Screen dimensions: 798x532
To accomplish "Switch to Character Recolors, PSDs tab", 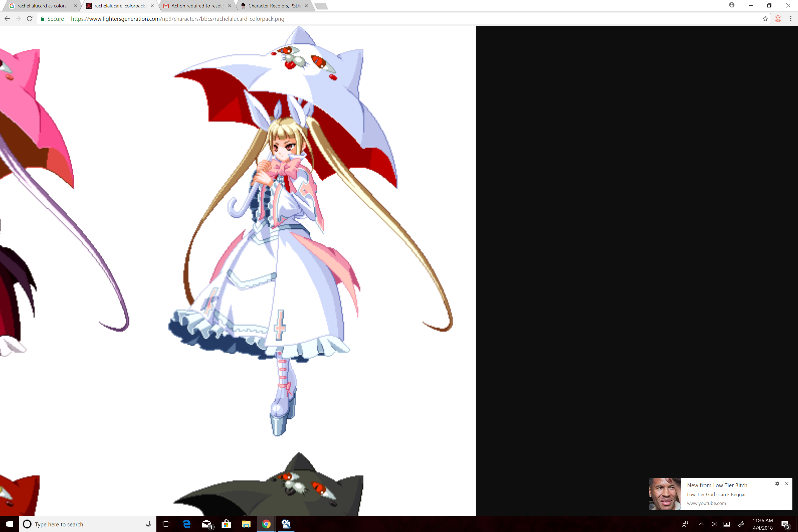I will [x=274, y=6].
